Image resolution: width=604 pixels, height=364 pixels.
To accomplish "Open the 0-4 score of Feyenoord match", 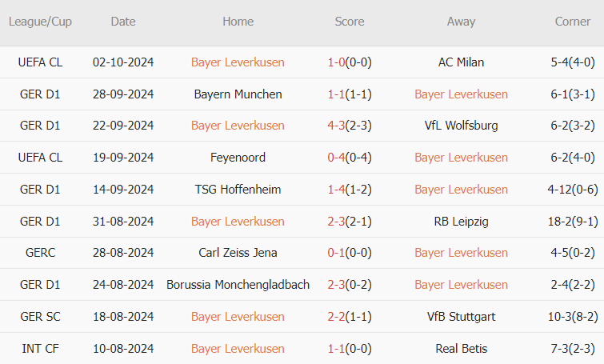I will click(x=336, y=158).
